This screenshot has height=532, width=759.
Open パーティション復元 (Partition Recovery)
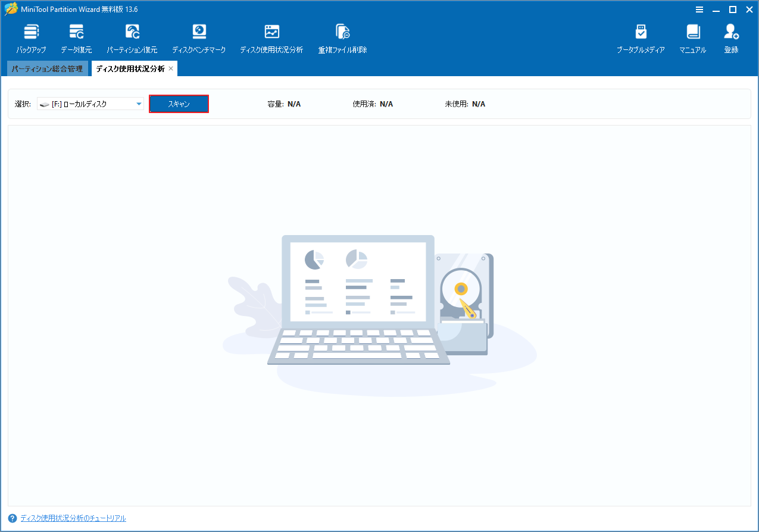click(132, 37)
